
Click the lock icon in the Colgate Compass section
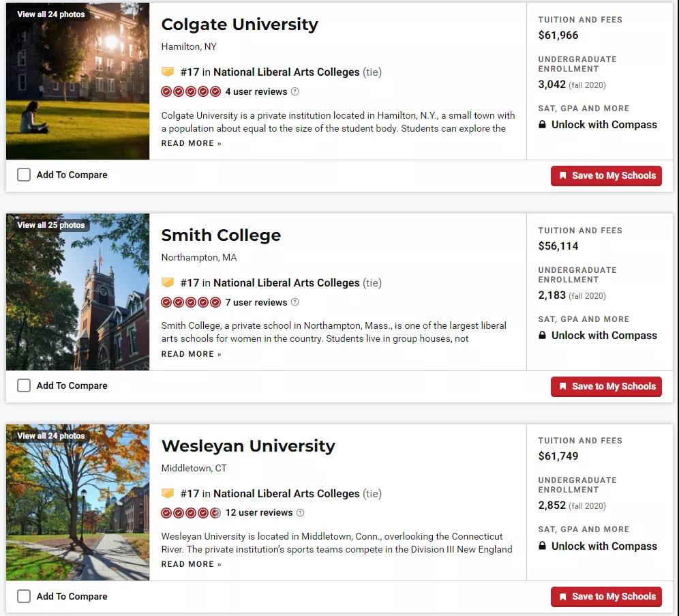tap(543, 125)
